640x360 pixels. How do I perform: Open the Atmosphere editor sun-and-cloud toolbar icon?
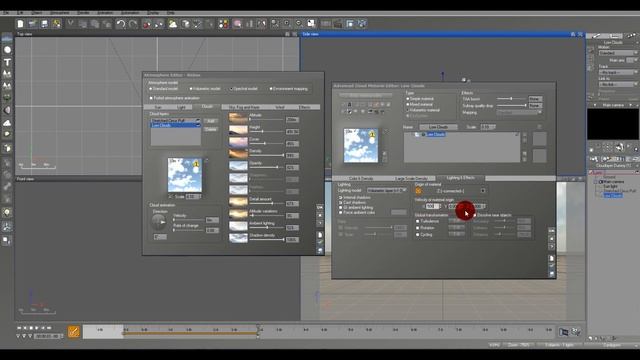(173, 24)
